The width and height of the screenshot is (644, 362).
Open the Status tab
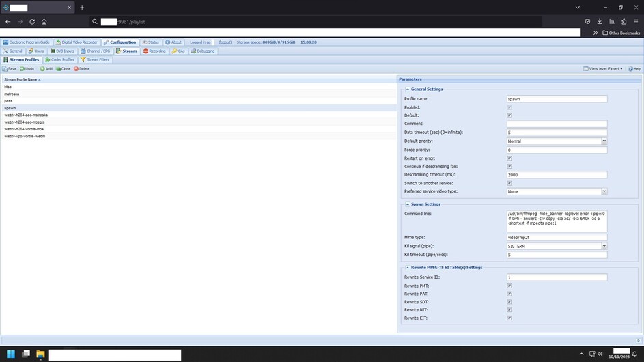(151, 42)
